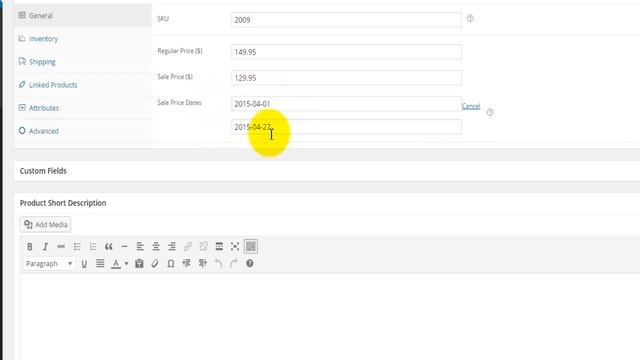
Task: Enter distraction-free fullscreen mode
Action: (235, 247)
